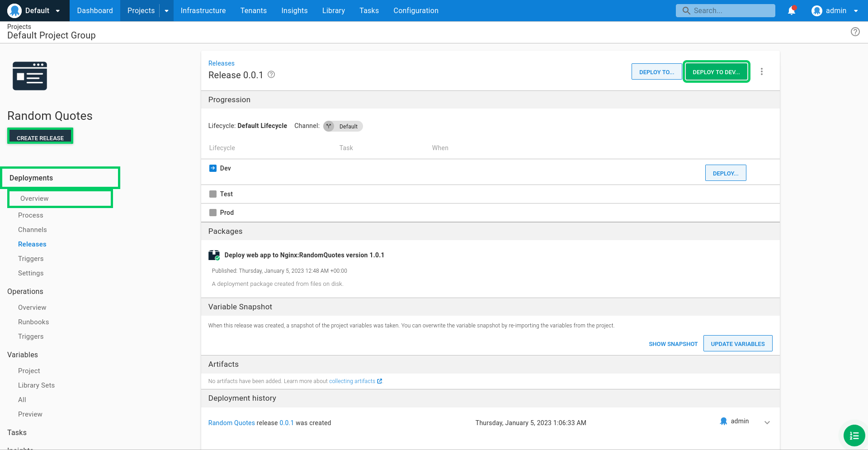Click the Default channel chip

click(x=343, y=126)
